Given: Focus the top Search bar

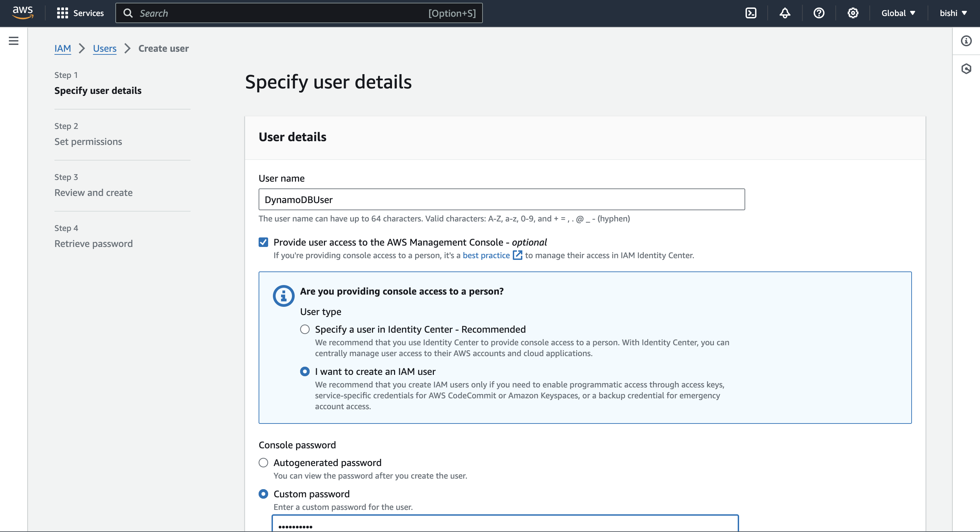Looking at the screenshot, I should coord(299,13).
